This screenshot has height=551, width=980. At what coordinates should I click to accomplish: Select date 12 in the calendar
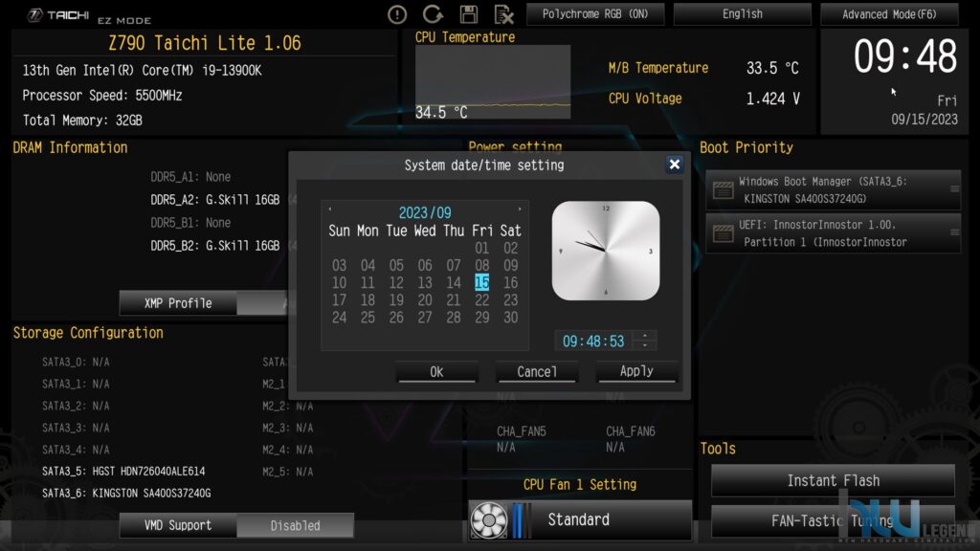click(x=396, y=282)
